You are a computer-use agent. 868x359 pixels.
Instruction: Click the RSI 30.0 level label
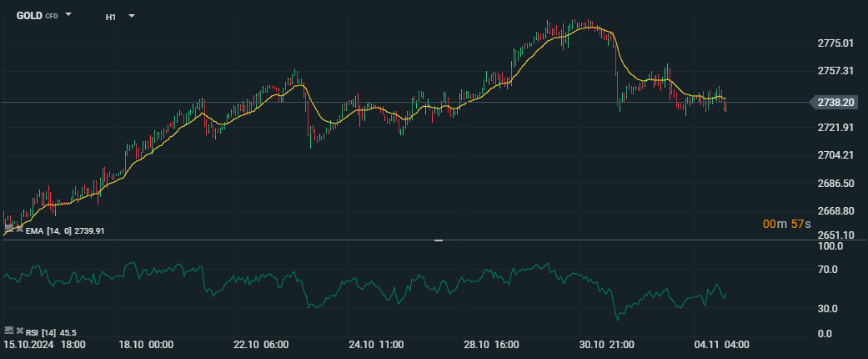[x=830, y=309]
